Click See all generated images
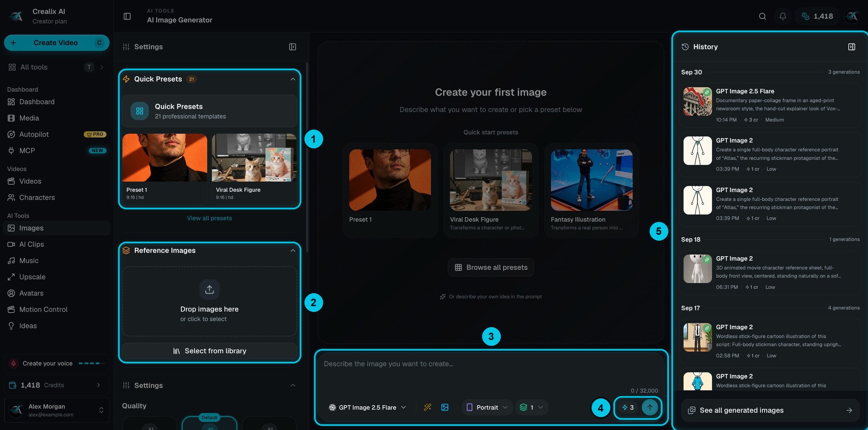868x430 pixels. (x=770, y=410)
